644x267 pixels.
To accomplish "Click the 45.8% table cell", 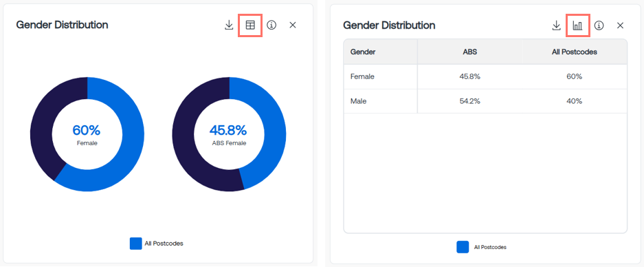I will (x=470, y=76).
